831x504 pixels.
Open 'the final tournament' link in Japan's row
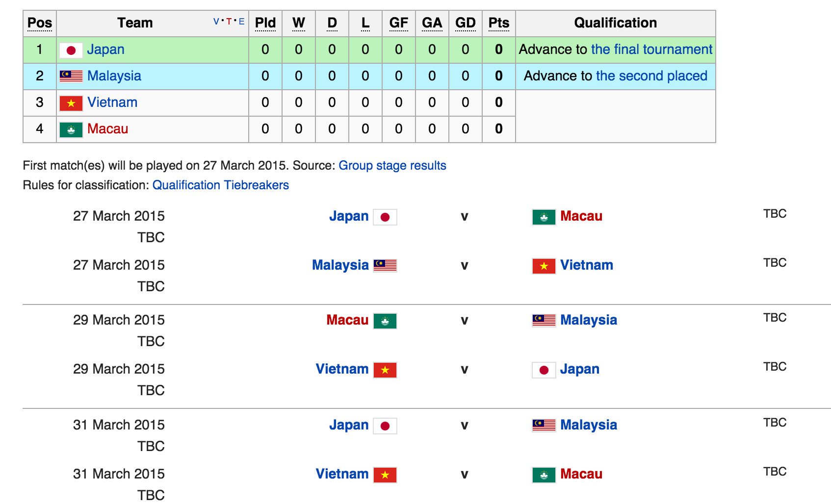pos(651,50)
